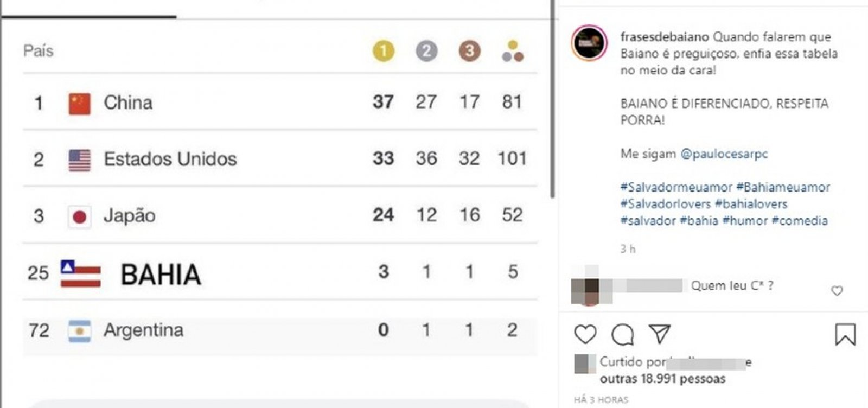The width and height of the screenshot is (868, 408).
Task: Open comments via speech bubble icon
Action: coord(623,334)
